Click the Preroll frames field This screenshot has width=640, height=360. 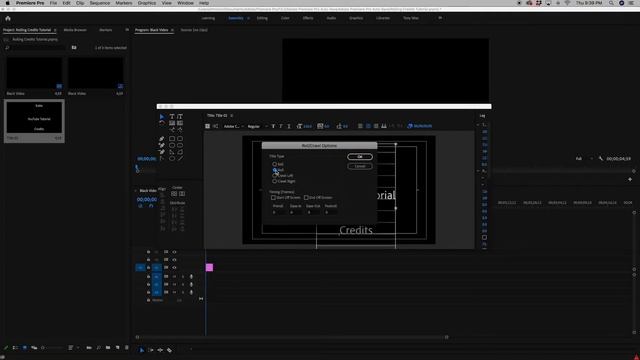(278, 212)
